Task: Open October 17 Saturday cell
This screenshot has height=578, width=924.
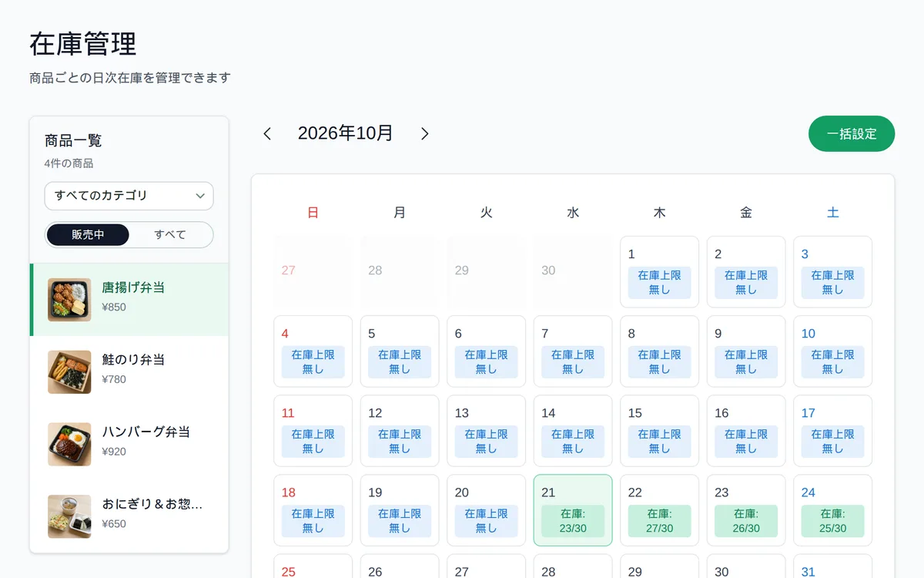Action: 833,431
